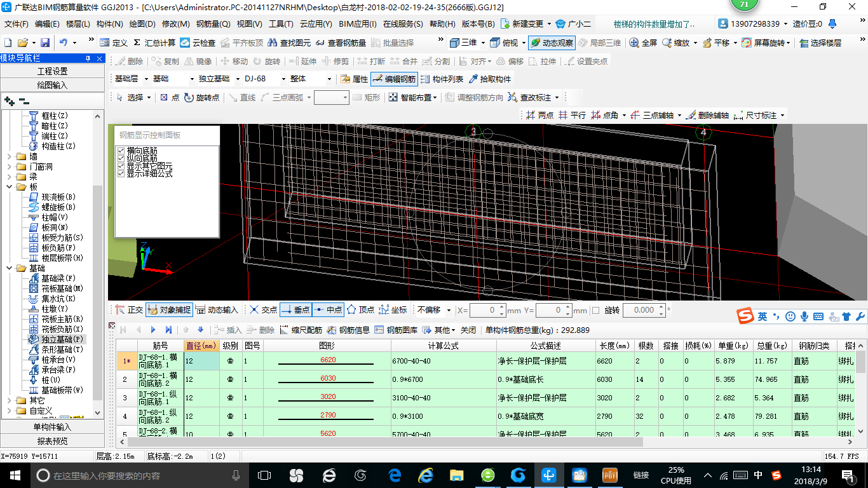The image size is (868, 488).
Task: Open 钢筋图库 rebar library
Action: click(396, 330)
